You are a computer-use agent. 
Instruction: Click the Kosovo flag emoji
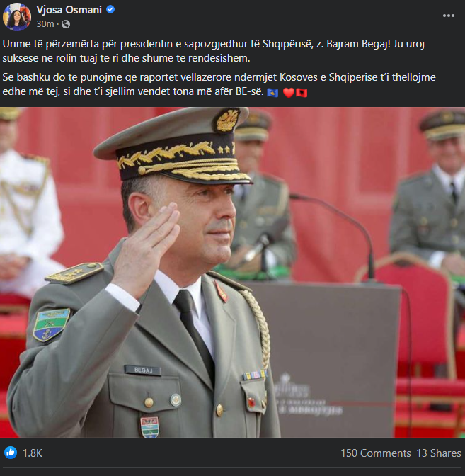pos(272,93)
